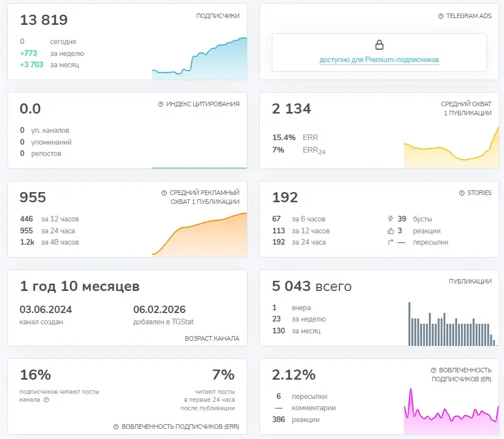Click the '23' publications per week value

[x=276, y=319]
